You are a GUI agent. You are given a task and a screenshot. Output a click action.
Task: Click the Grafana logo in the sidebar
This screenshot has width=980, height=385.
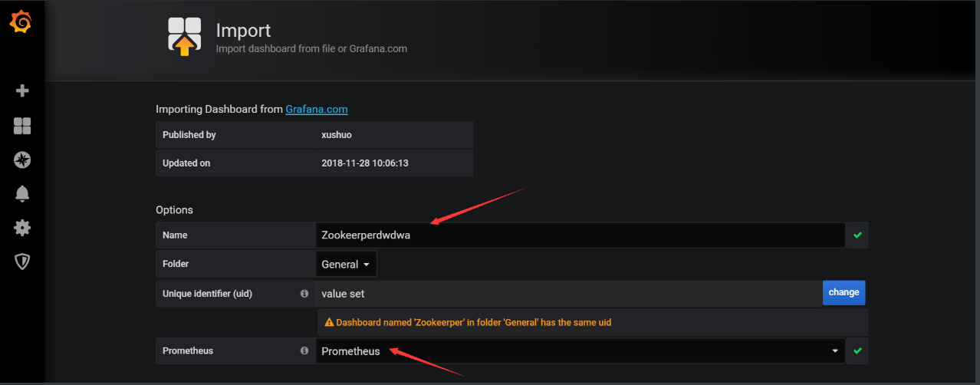point(21,23)
